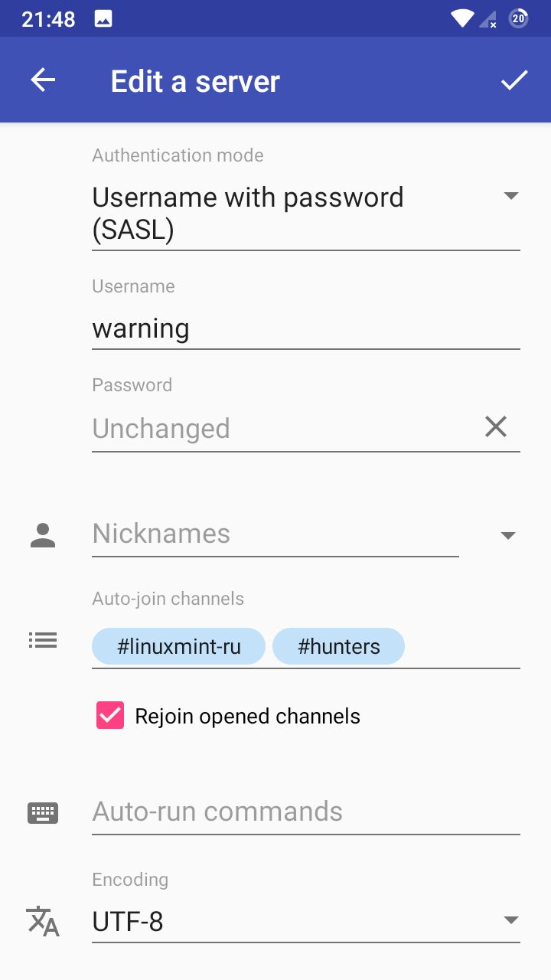The height and width of the screenshot is (980, 551).
Task: Tap the image notification icon in status bar
Action: point(103,19)
